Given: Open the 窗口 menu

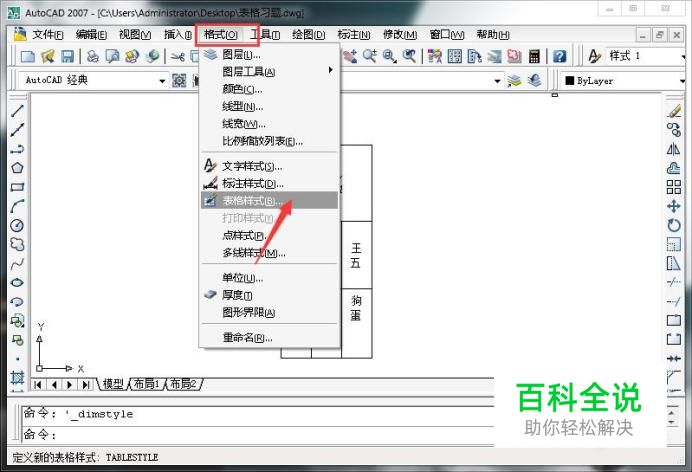Looking at the screenshot, I should coord(447,34).
